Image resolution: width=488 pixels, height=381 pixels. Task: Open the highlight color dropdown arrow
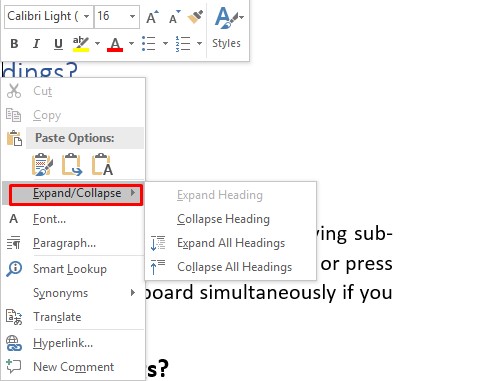(97, 44)
